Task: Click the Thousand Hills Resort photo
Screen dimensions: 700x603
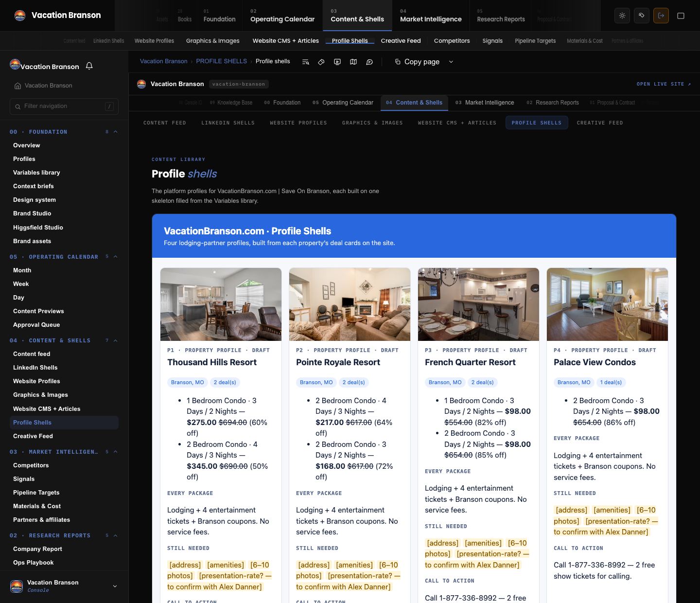Action: (221, 304)
